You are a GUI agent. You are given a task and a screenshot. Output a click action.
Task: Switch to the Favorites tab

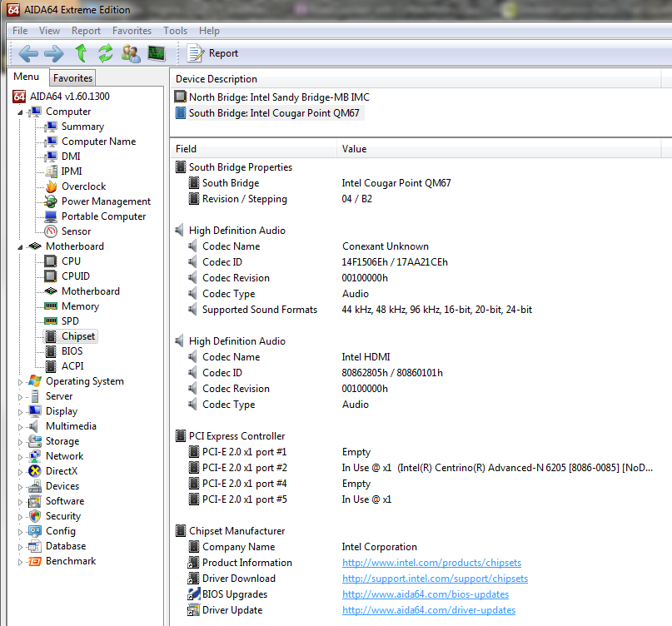click(72, 77)
